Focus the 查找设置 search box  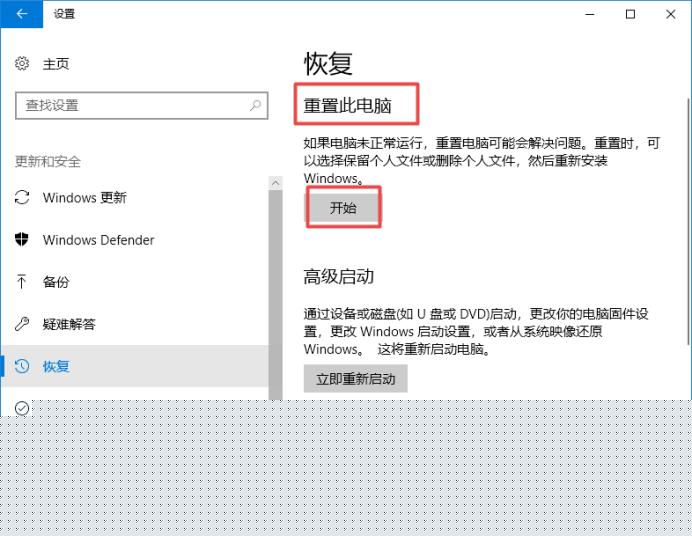click(141, 105)
